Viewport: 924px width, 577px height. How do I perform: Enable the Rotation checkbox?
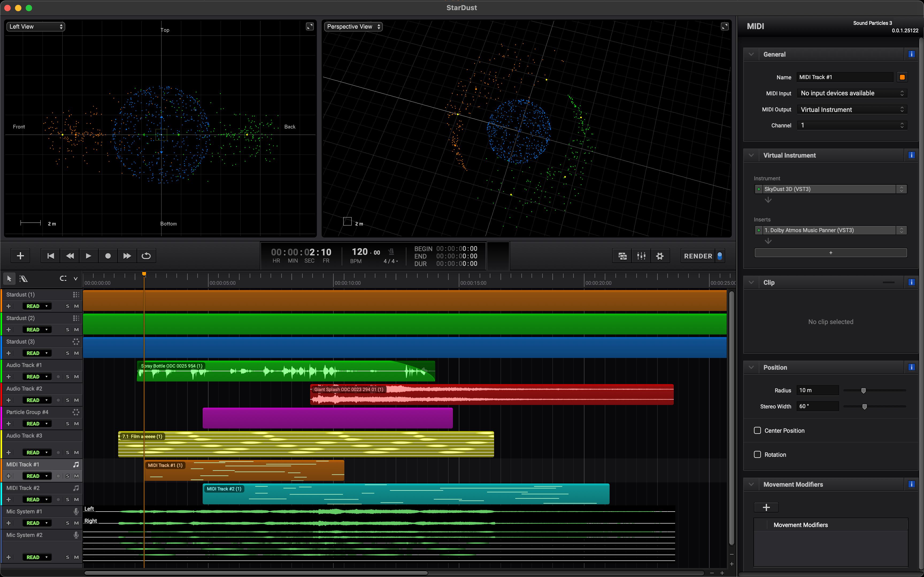[757, 454]
